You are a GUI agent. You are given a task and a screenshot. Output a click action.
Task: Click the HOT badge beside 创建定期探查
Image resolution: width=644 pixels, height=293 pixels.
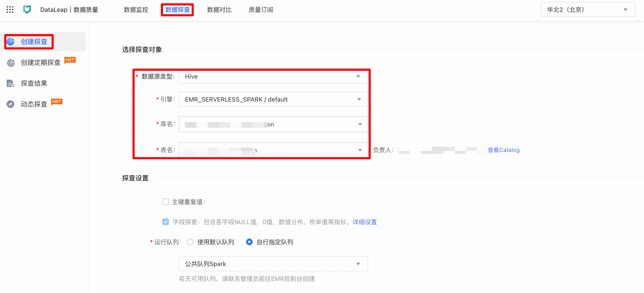70,60
